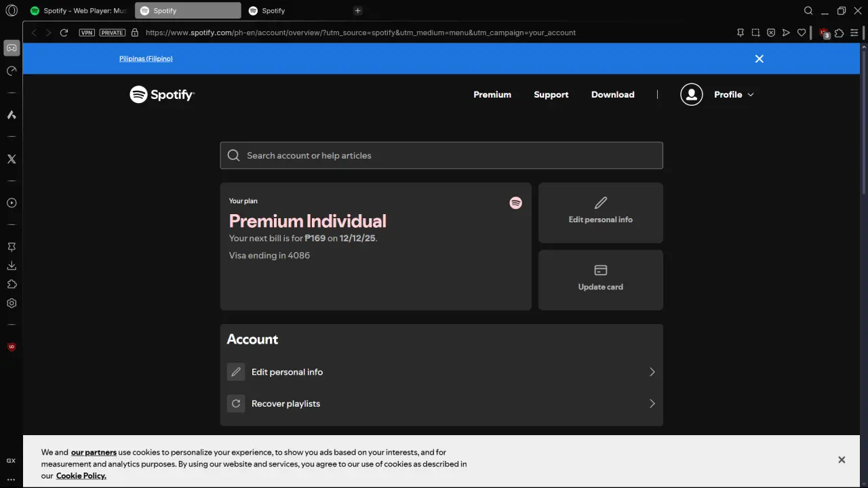Open Downloads from the sidebar
The image size is (868, 488).
[12, 266]
